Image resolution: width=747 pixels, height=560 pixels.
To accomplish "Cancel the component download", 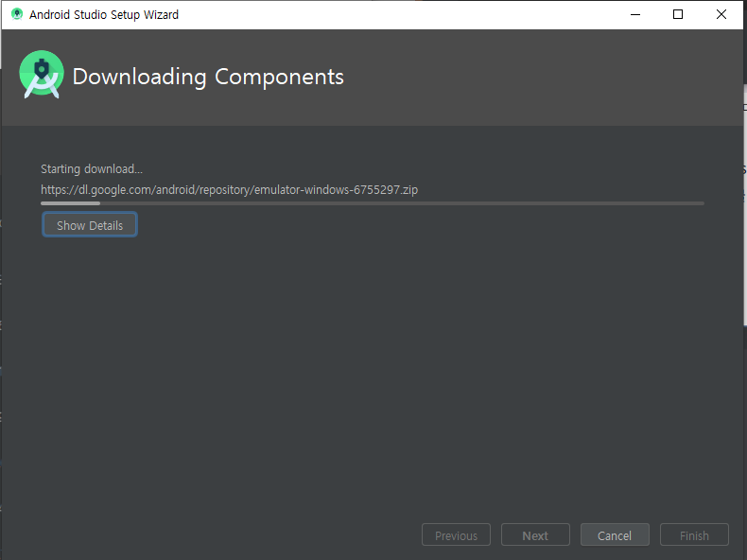I will [x=615, y=534].
